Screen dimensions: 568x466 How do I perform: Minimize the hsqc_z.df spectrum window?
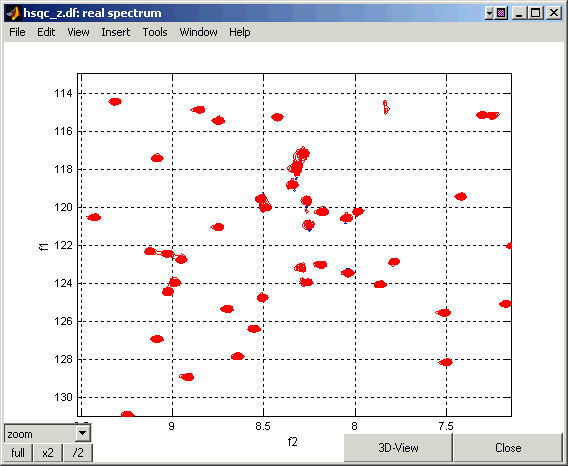(520, 13)
